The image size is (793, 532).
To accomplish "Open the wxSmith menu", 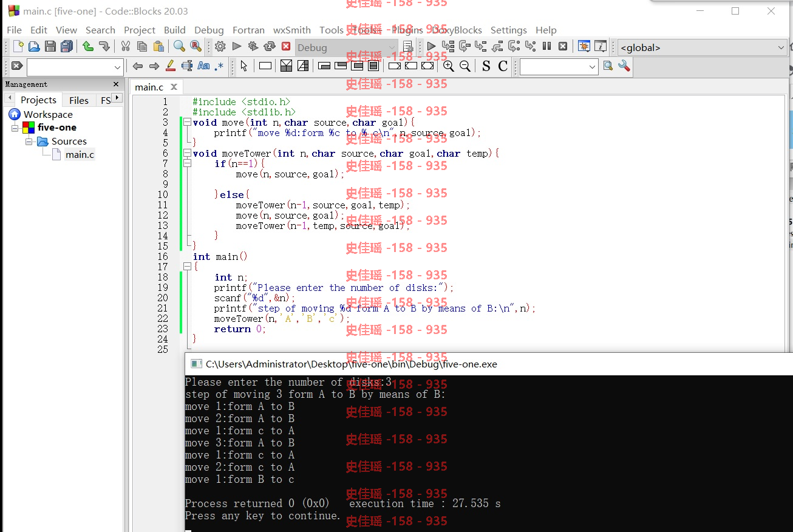I will click(x=292, y=30).
